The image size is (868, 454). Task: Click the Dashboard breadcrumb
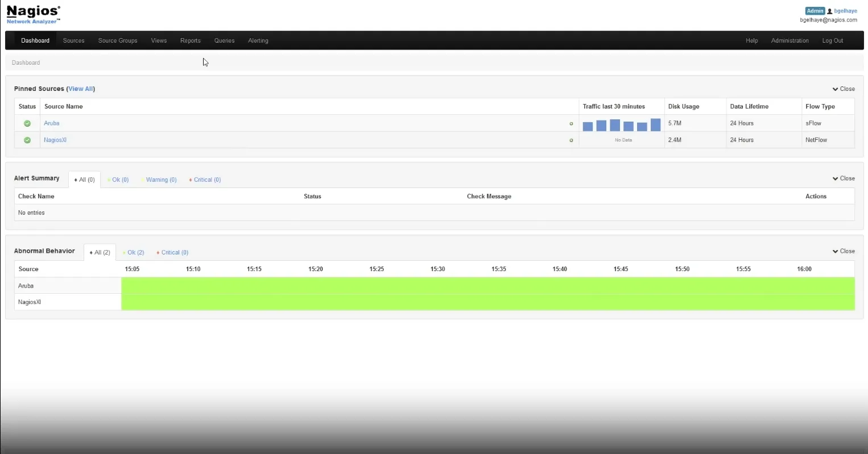click(x=26, y=63)
